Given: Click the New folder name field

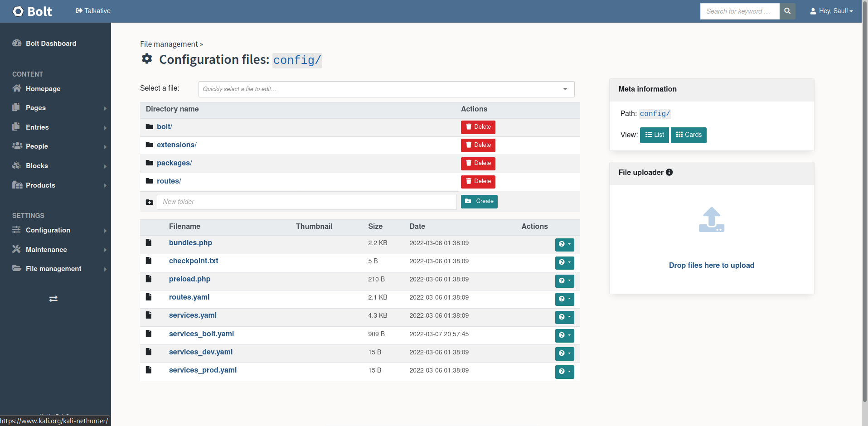Looking at the screenshot, I should coord(306,202).
